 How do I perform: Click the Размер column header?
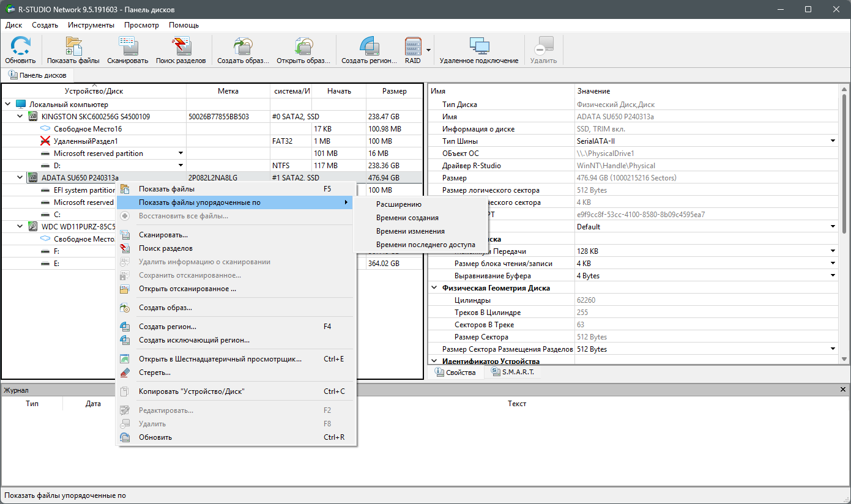click(x=394, y=91)
